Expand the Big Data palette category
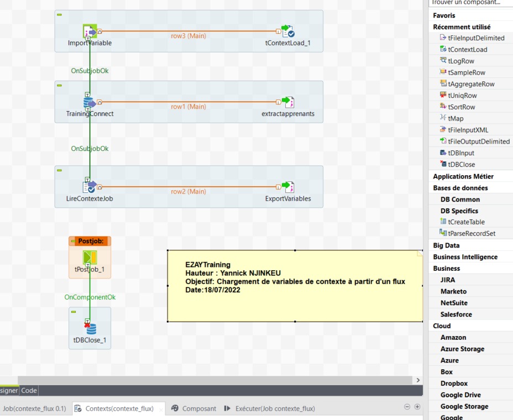The image size is (513, 420). (446, 245)
